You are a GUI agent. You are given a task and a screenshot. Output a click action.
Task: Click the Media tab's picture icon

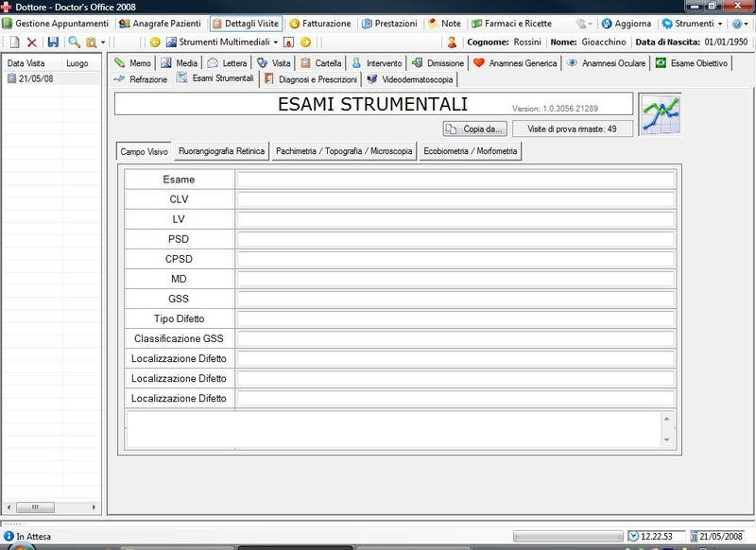pyautogui.click(x=166, y=63)
